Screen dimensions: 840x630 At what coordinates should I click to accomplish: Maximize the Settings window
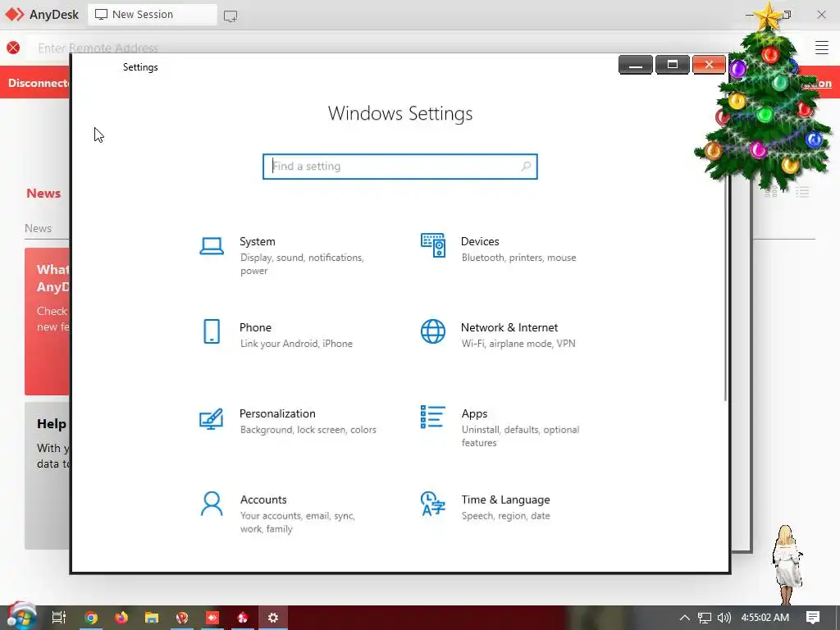click(x=673, y=65)
